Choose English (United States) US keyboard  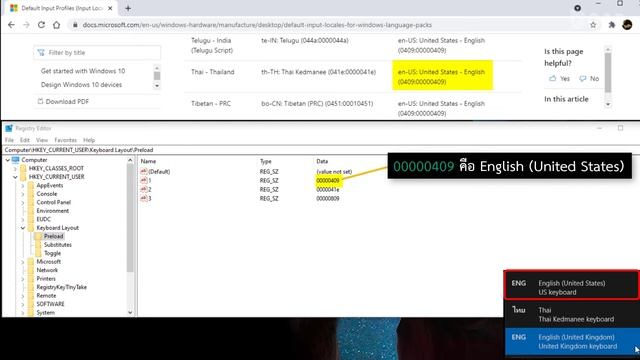[571, 287]
